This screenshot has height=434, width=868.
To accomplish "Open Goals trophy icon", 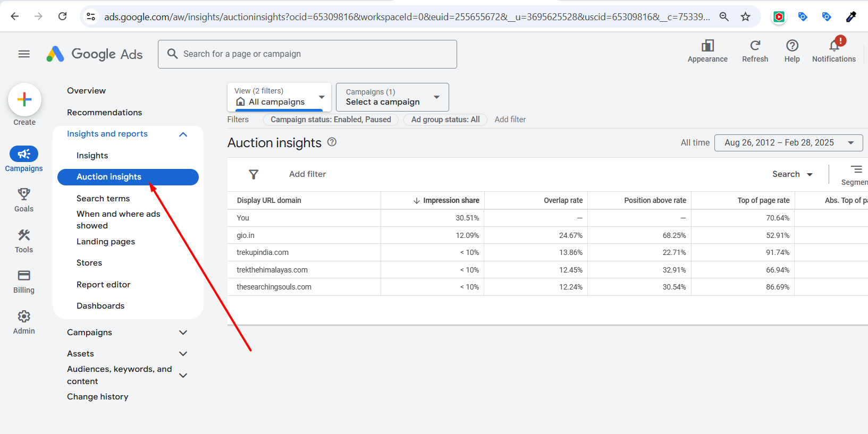I will (x=24, y=194).
